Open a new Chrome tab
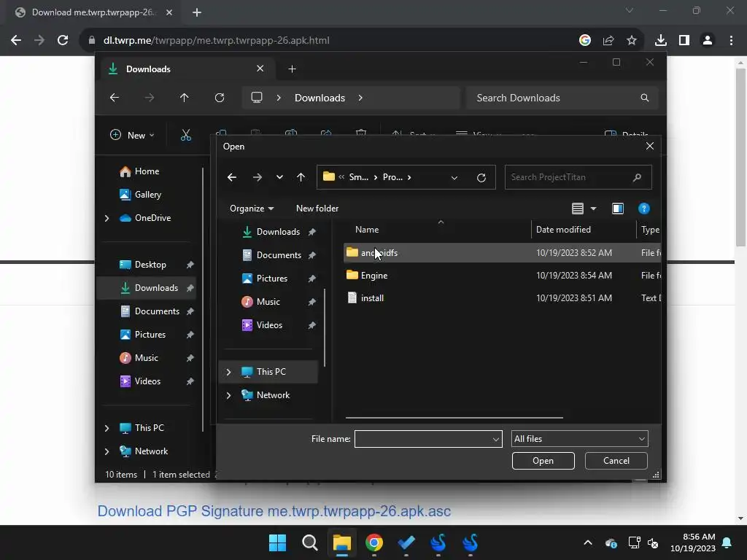This screenshot has width=747, height=560. coord(197,13)
